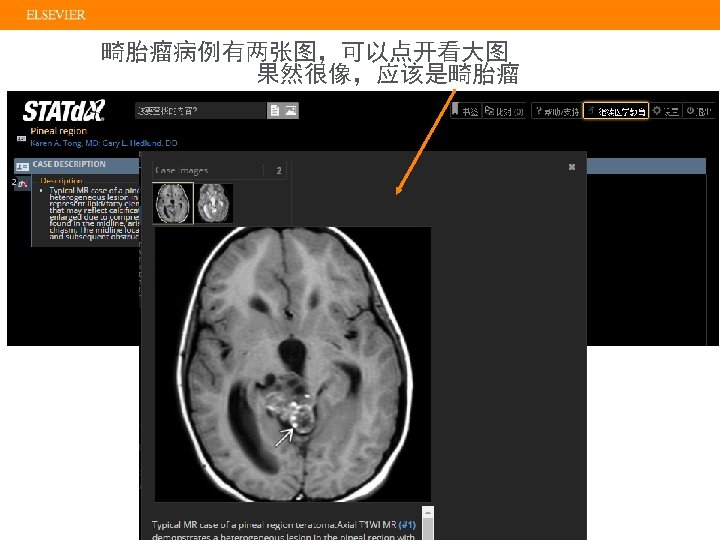Close the Case Images popup

(x=572, y=167)
